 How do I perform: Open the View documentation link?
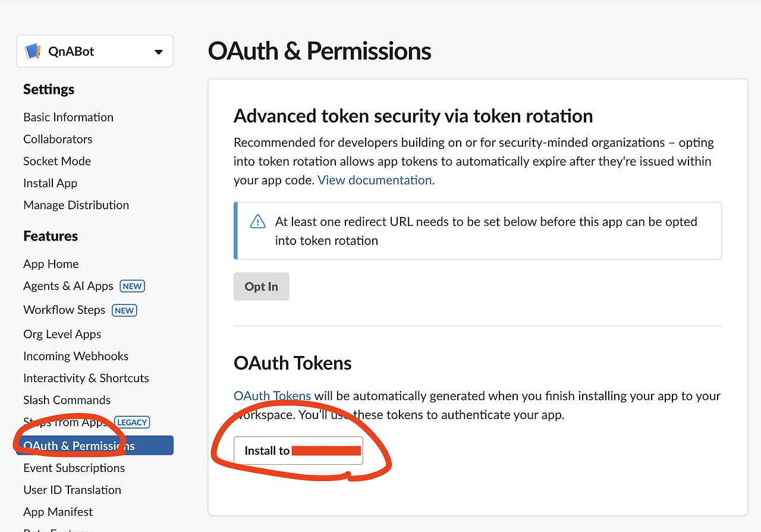coord(376,180)
